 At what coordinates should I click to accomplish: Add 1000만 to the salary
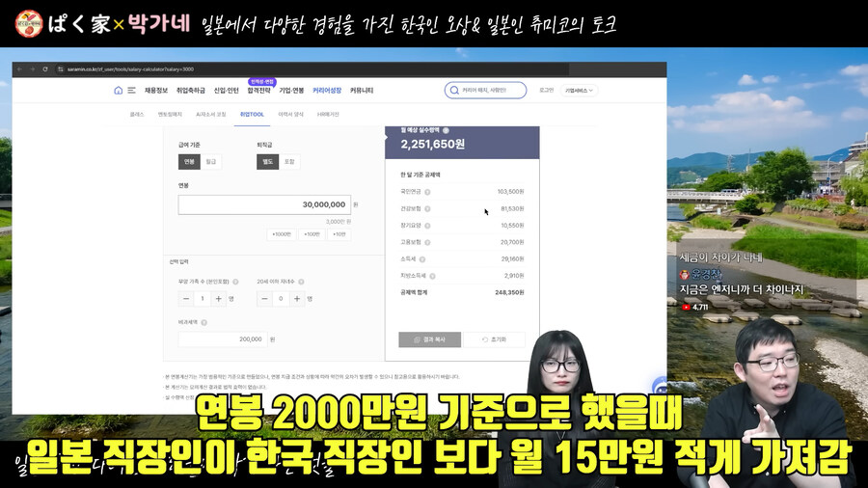(x=282, y=234)
